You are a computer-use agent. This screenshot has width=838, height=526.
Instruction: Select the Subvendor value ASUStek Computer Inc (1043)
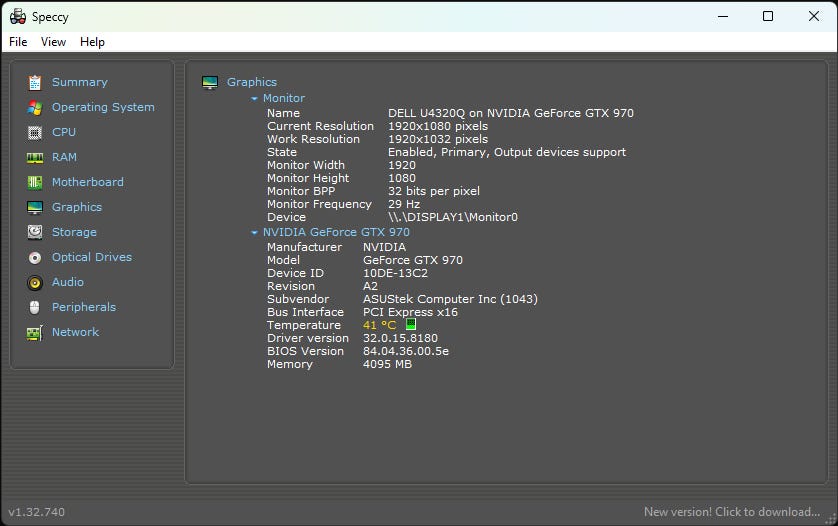click(x=451, y=299)
